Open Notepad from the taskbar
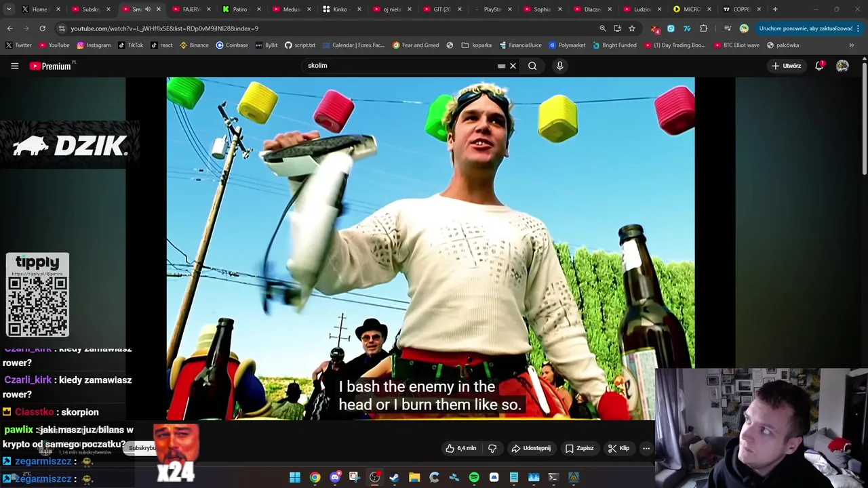 click(514, 477)
